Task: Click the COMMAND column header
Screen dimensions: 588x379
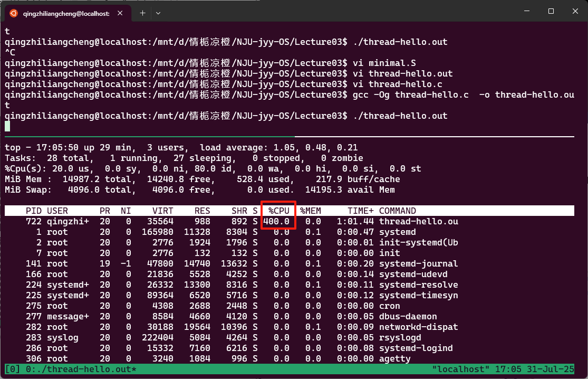Action: point(397,211)
